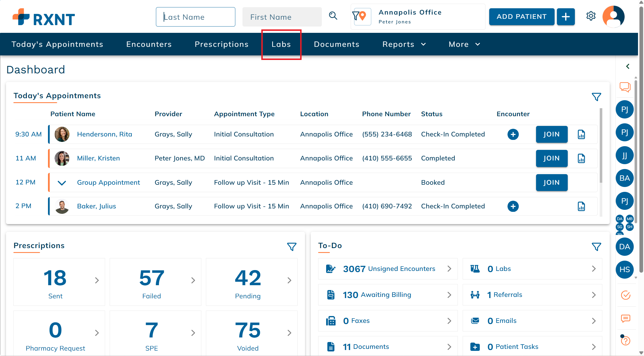Image resolution: width=644 pixels, height=356 pixels.
Task: Click the search magnifier icon
Action: [x=333, y=16]
